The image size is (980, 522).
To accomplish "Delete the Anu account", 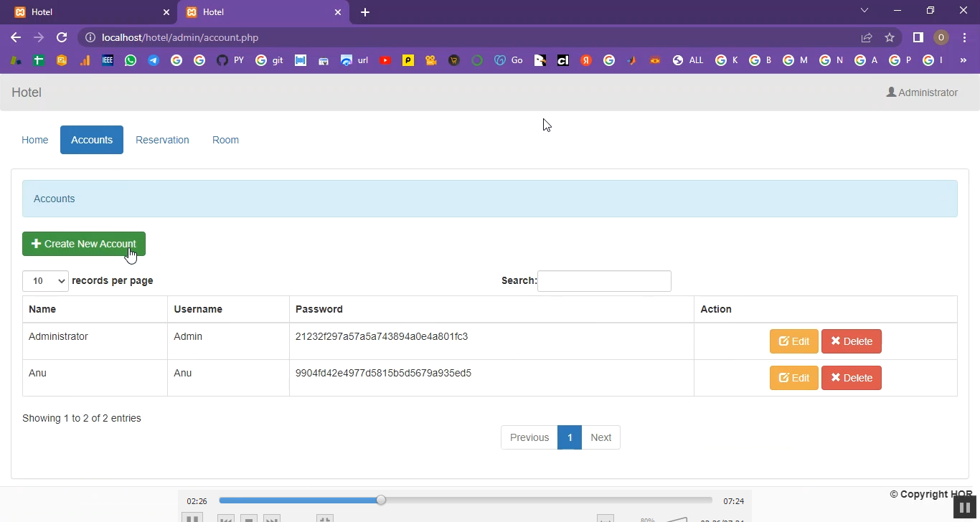I will [x=852, y=378].
